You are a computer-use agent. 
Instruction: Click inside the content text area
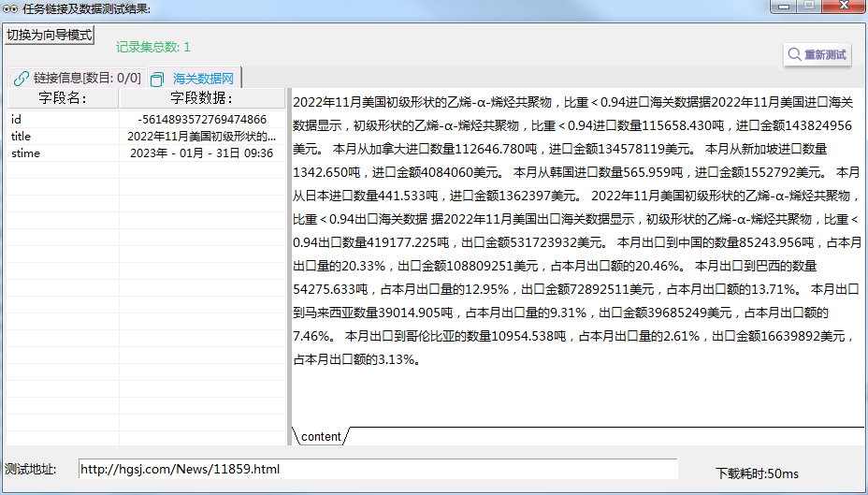(577, 257)
